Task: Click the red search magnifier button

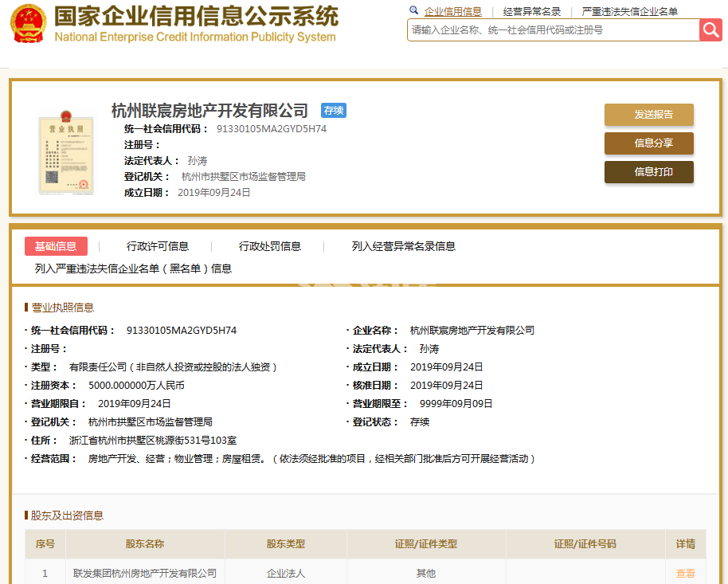Action: coord(710,30)
